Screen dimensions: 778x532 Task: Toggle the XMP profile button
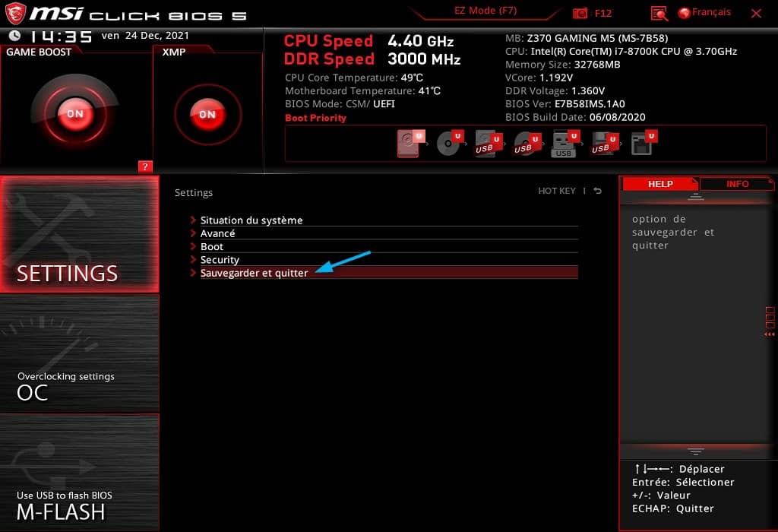click(207, 114)
